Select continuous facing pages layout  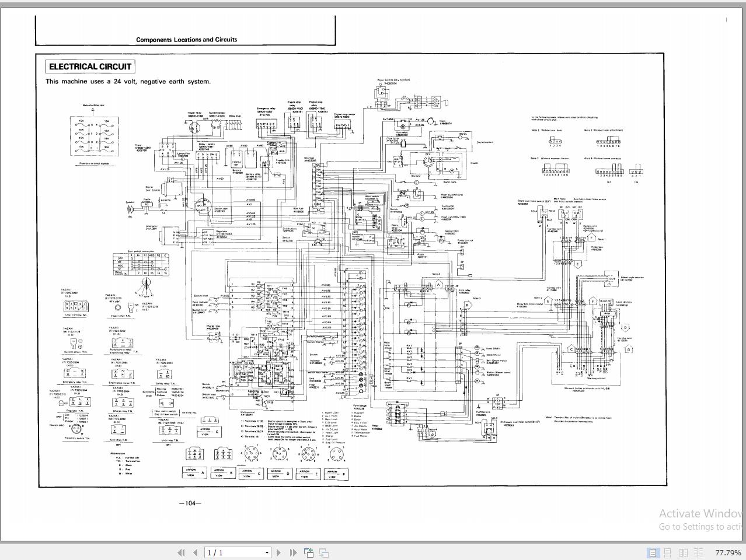point(699,552)
